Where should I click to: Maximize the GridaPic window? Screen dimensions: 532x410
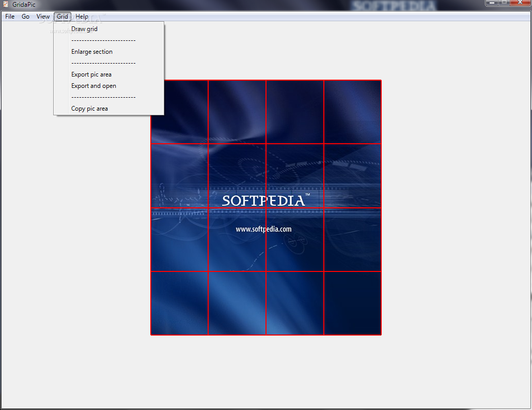[x=504, y=3]
